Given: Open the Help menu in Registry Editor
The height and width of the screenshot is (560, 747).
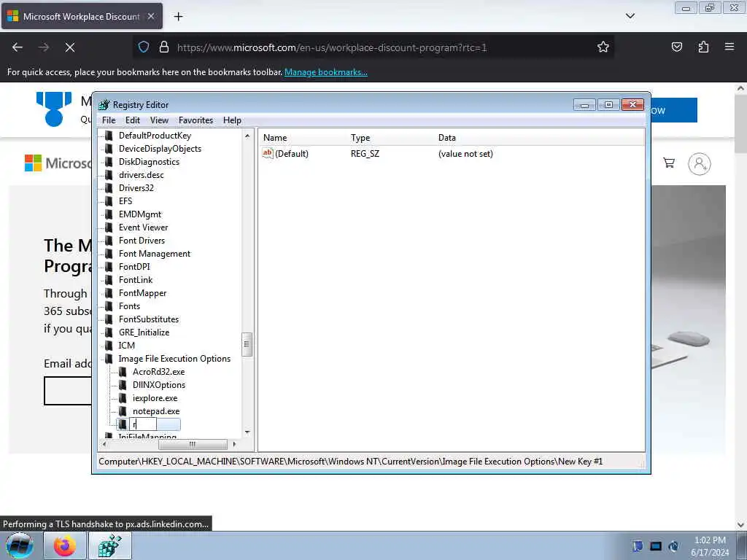Looking at the screenshot, I should click(x=232, y=120).
